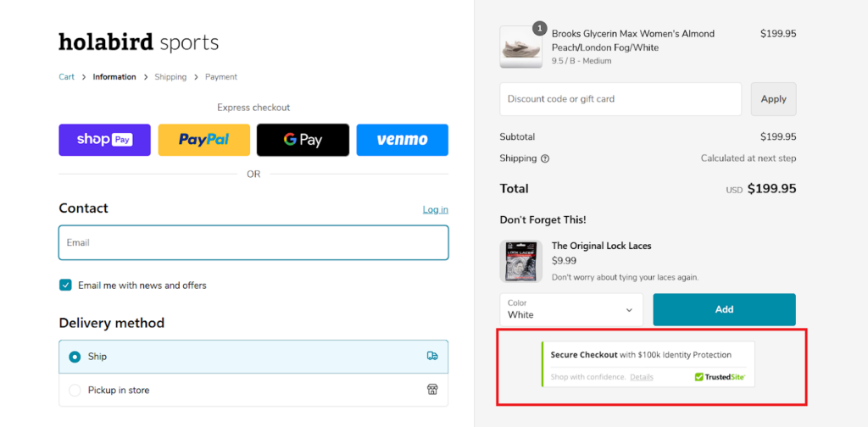This screenshot has height=427, width=868.
Task: Click the truck icon in Ship row
Action: [432, 356]
